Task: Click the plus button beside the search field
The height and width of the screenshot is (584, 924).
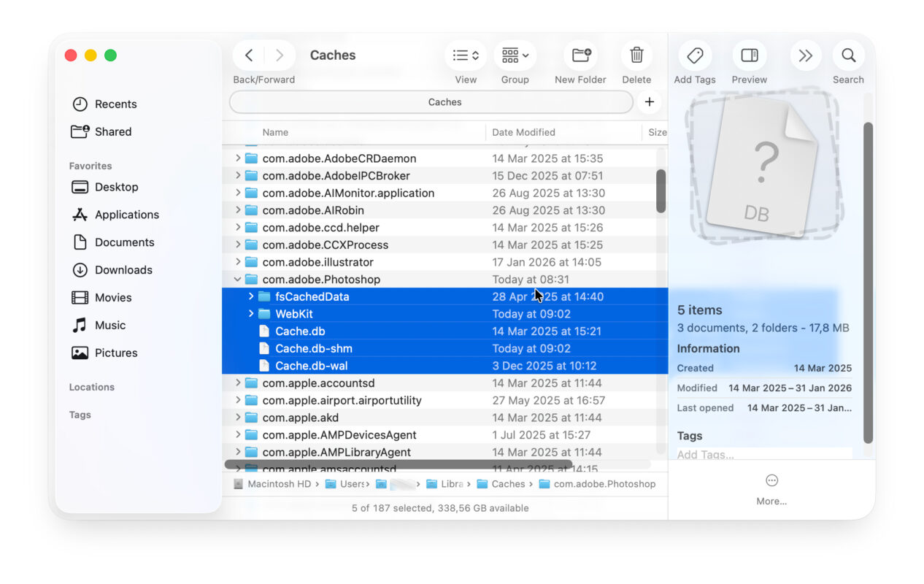Action: click(x=649, y=101)
